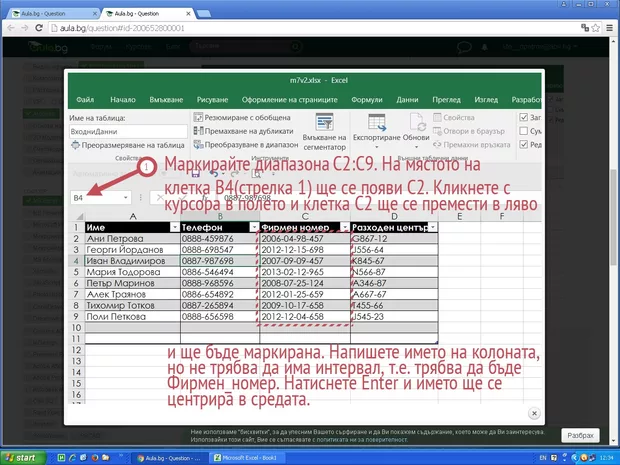Open a new browser tab
Screen dimensions: 620x465
coord(203,14)
